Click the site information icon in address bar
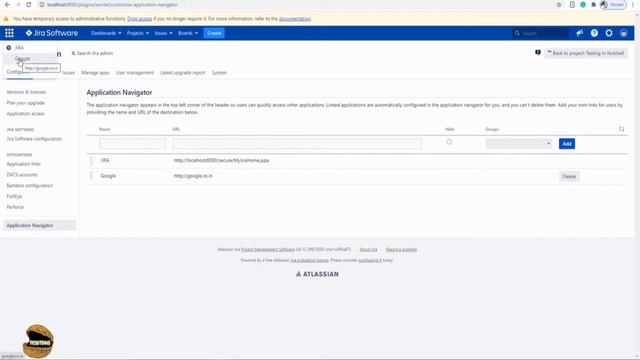 42,4
